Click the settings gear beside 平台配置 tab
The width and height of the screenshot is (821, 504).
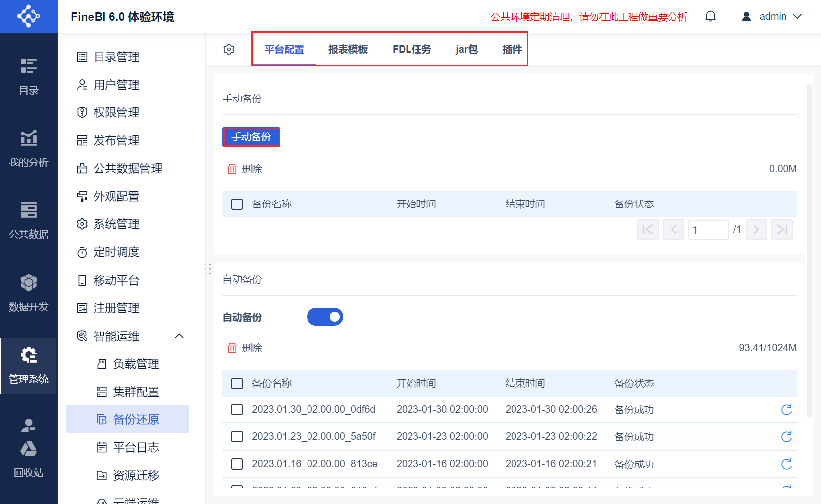pyautogui.click(x=229, y=49)
